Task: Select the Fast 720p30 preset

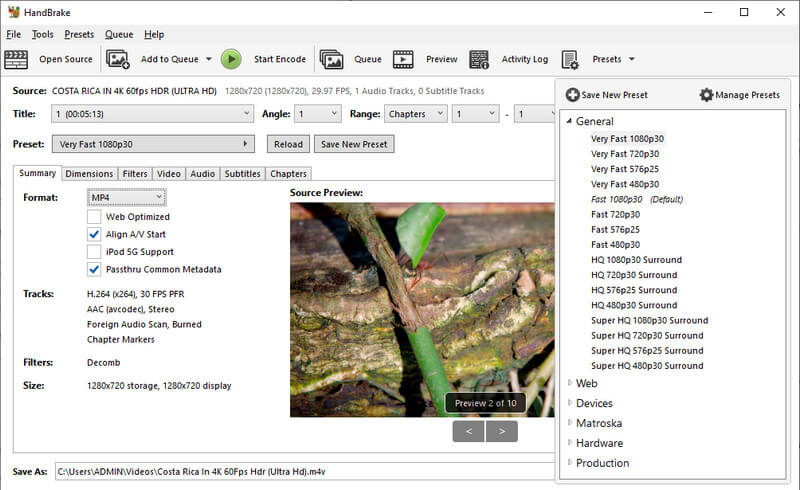Action: click(615, 214)
